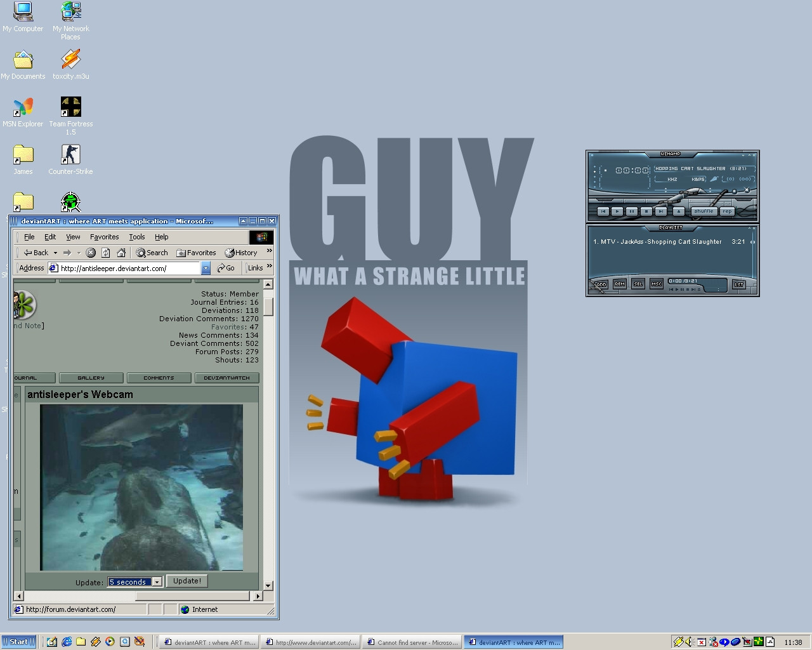812x650 pixels.
Task: Open the Help menu in Internet Explorer
Action: (x=162, y=237)
